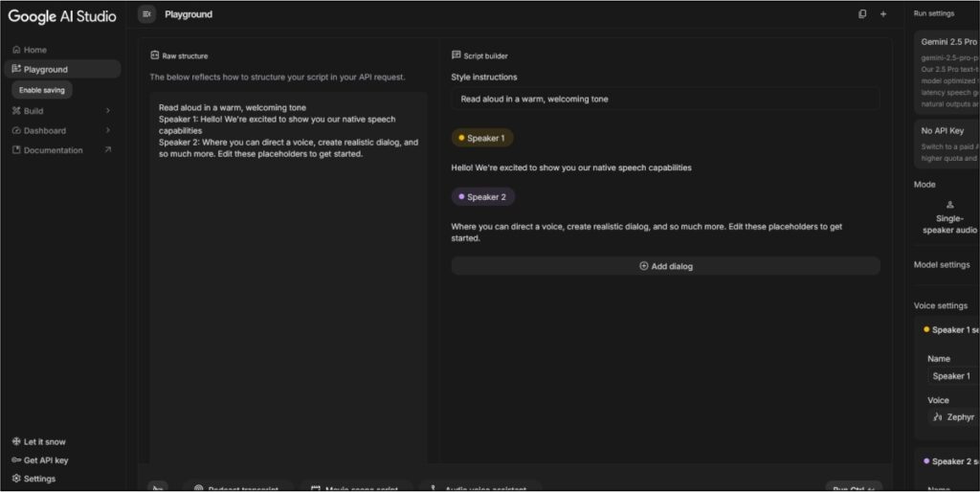
Task: Click the Documentation book icon
Action: pyautogui.click(x=16, y=150)
